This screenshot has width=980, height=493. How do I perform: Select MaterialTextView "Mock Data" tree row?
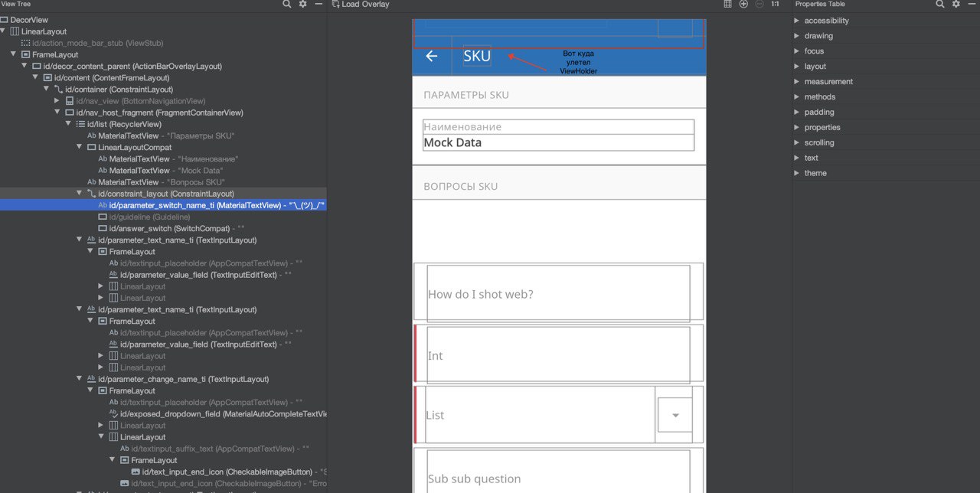click(x=163, y=171)
